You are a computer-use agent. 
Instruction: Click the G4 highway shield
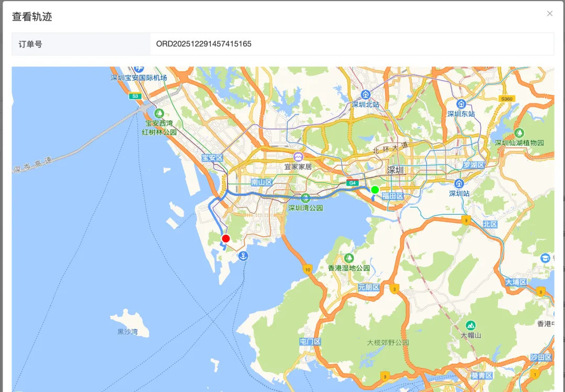353,183
